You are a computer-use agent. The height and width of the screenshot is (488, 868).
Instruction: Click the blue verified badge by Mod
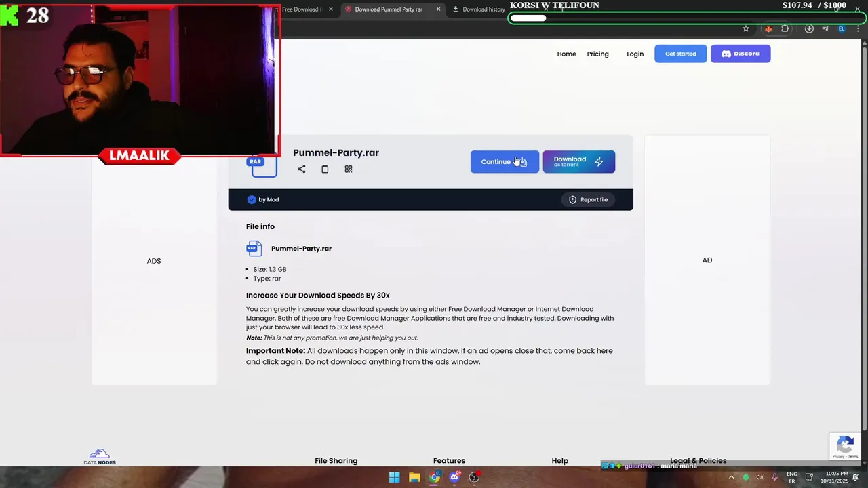click(x=252, y=199)
